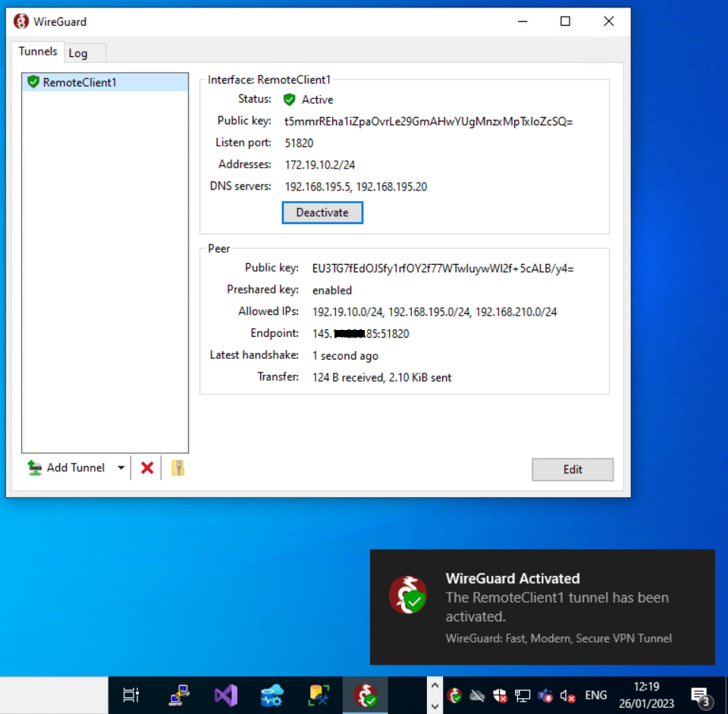Open the cloud gear app on the taskbar

tap(272, 696)
